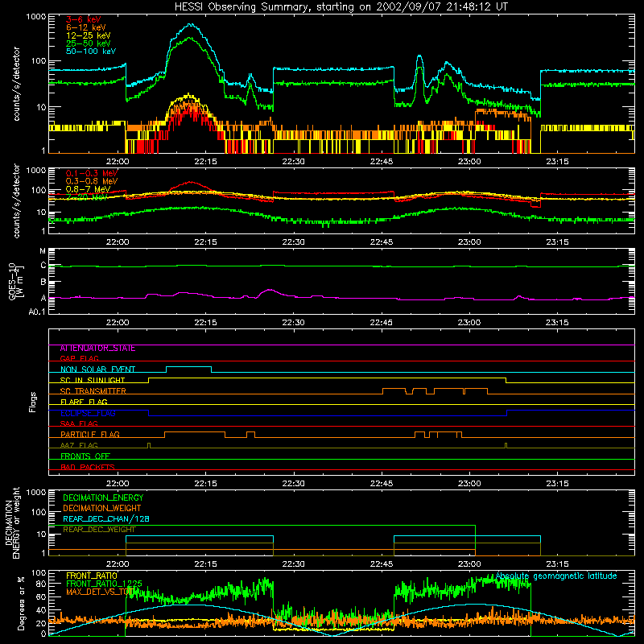The width and height of the screenshot is (644, 644).
Task: Click the MAX_DET_VS_TOT legend label
Action: (101, 592)
